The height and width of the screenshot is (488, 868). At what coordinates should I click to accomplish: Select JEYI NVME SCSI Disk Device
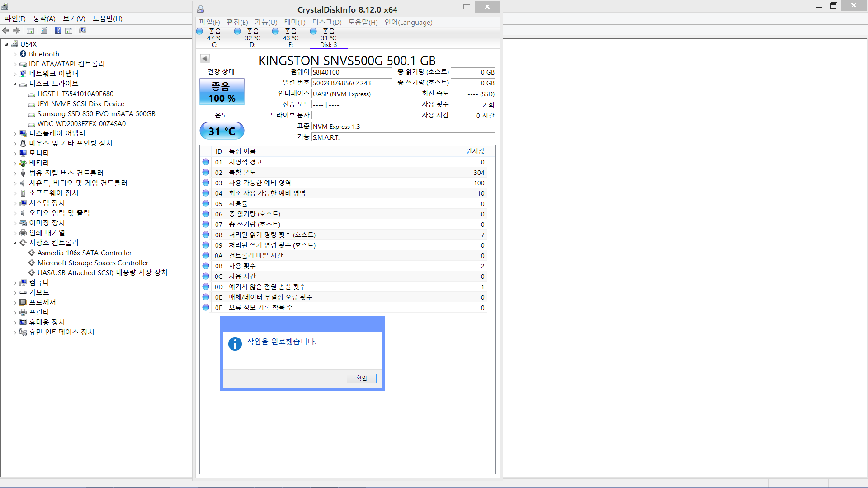(80, 104)
